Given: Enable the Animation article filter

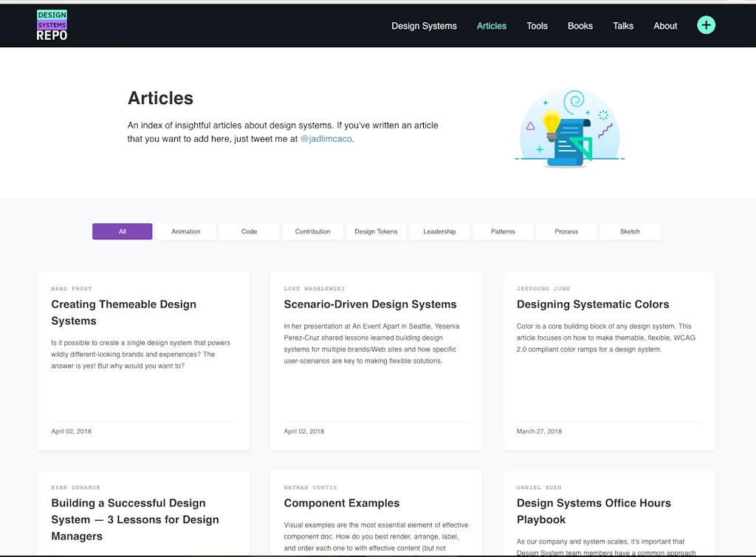Looking at the screenshot, I should [x=185, y=231].
